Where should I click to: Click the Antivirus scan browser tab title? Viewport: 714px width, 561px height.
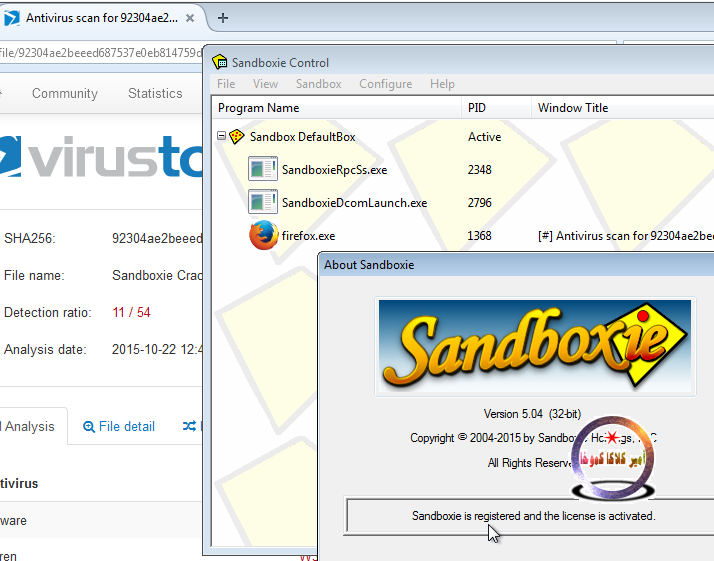[102, 18]
